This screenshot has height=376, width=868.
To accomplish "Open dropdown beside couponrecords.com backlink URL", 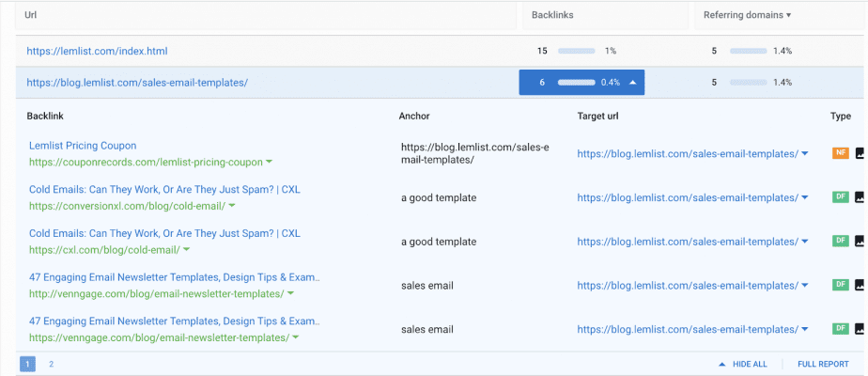I will coord(269,163).
